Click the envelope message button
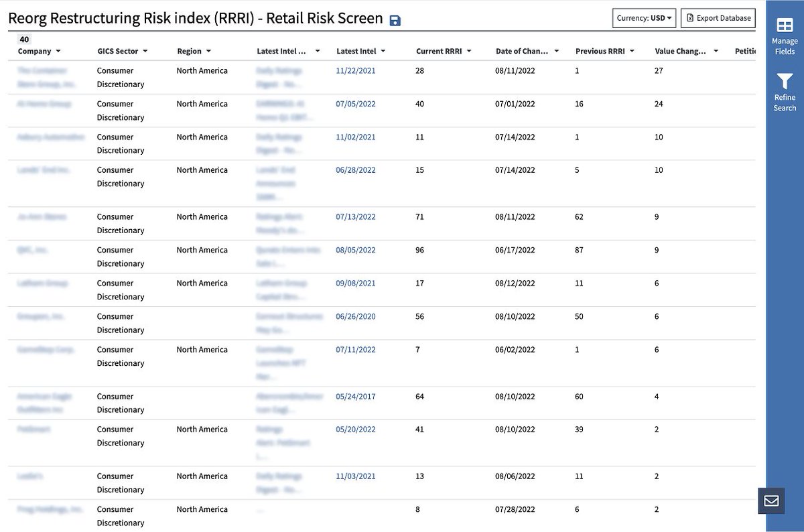This screenshot has width=804, height=532. pyautogui.click(x=771, y=501)
